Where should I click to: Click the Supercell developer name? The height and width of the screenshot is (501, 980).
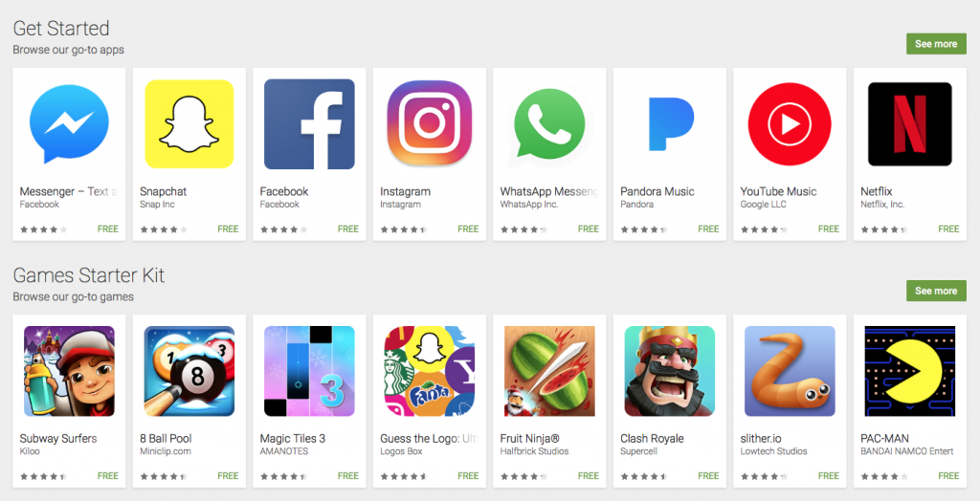[638, 451]
